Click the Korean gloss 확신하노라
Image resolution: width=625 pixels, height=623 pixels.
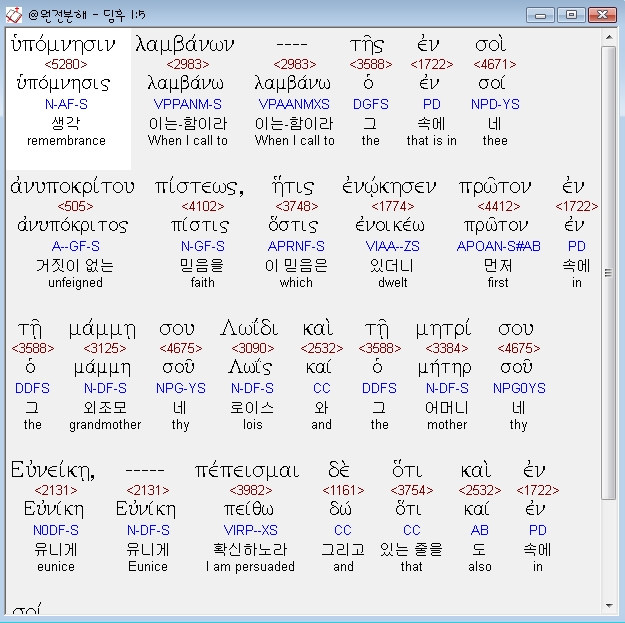coord(250,549)
